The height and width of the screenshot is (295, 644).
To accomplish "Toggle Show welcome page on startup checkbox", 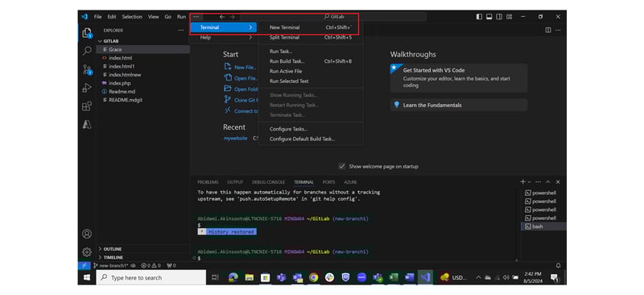I will [341, 166].
